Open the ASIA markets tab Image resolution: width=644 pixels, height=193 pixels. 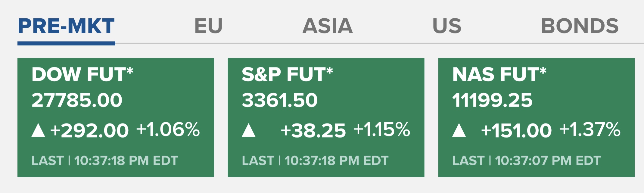coord(327,26)
